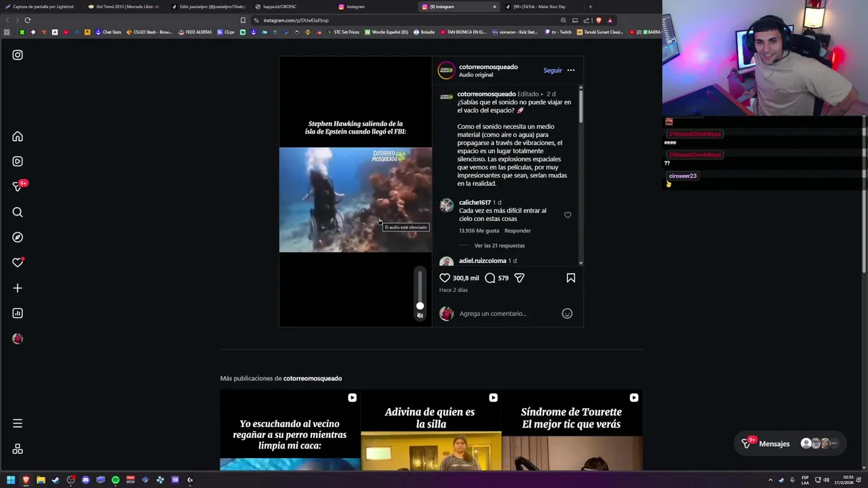Open 'Síndrome de Tourette' reel thumbnail
This screenshot has height=488, width=868.
pyautogui.click(x=572, y=430)
